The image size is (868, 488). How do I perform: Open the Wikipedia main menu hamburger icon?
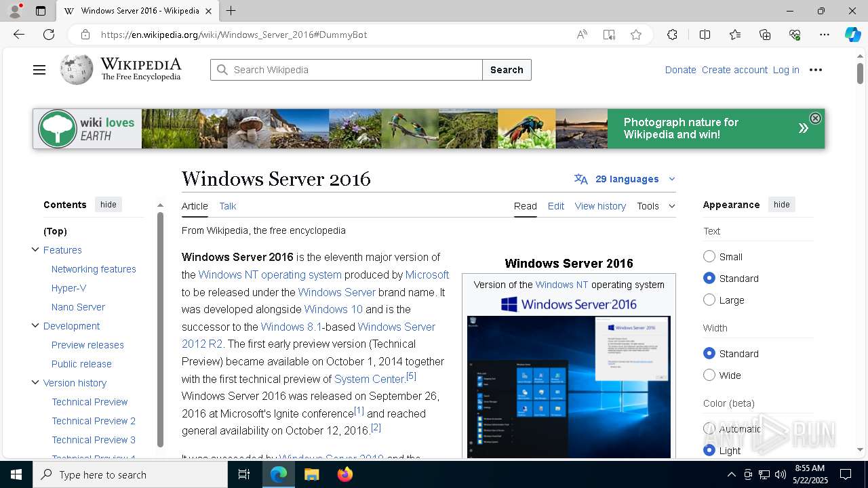39,70
